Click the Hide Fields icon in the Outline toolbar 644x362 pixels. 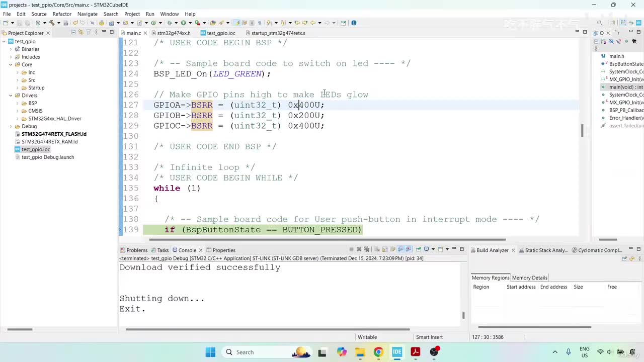click(611, 41)
